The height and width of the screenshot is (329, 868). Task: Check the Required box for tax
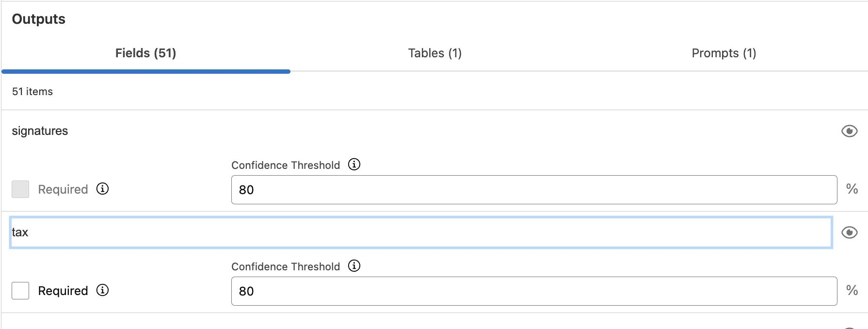pyautogui.click(x=20, y=291)
